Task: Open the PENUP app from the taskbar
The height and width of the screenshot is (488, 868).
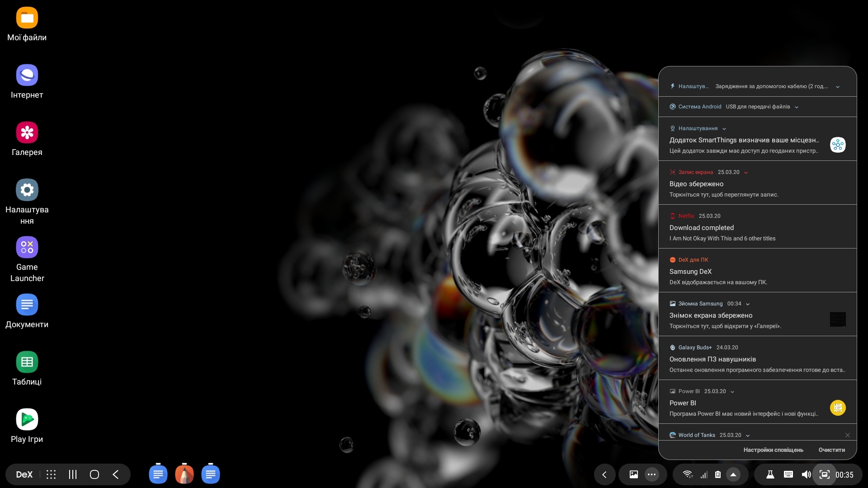Action: click(x=184, y=474)
